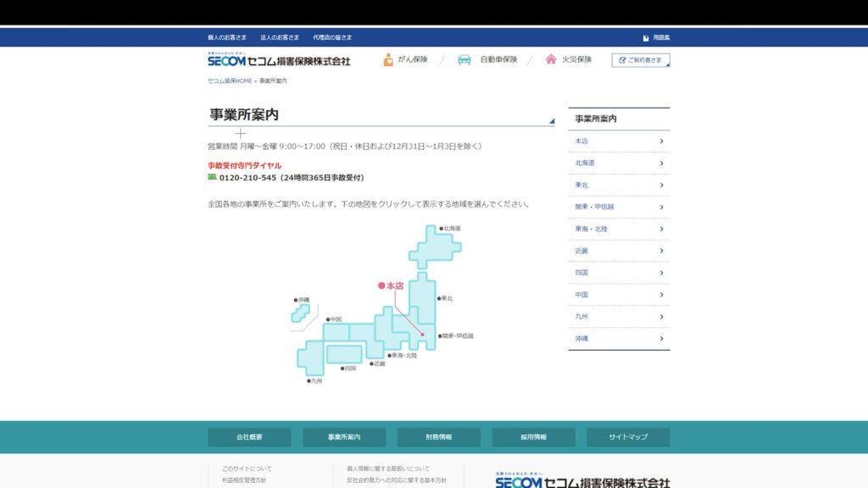Open 採用情報 footer tab

(533, 437)
